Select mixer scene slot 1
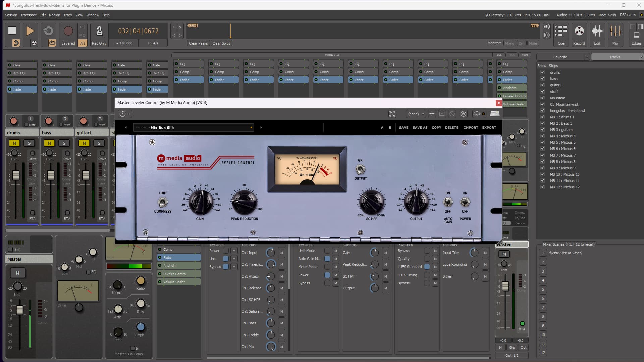This screenshot has width=644, height=362. [x=543, y=253]
